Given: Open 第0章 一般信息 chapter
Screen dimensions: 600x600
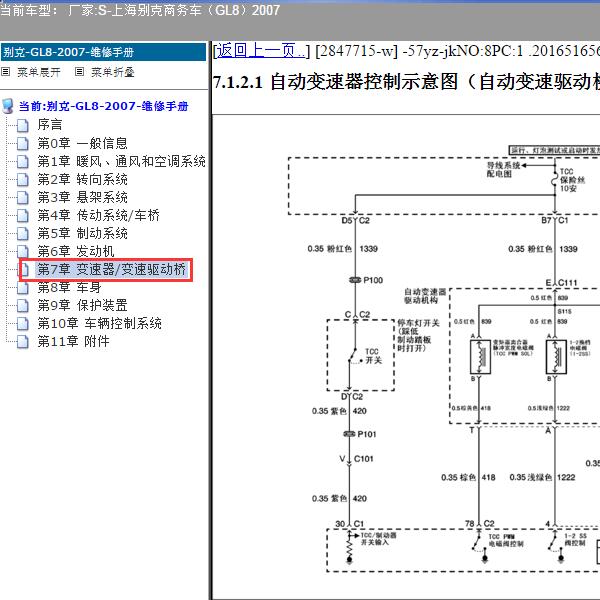Looking at the screenshot, I should click(82, 143).
